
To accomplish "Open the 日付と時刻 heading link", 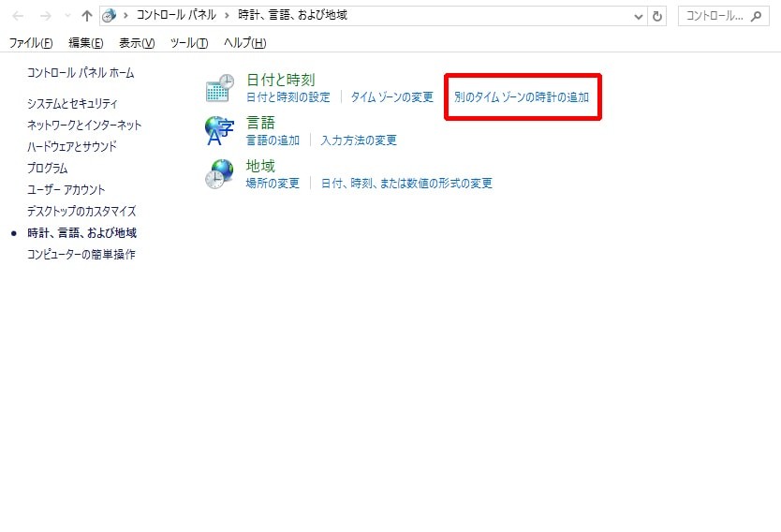I will 281,80.
